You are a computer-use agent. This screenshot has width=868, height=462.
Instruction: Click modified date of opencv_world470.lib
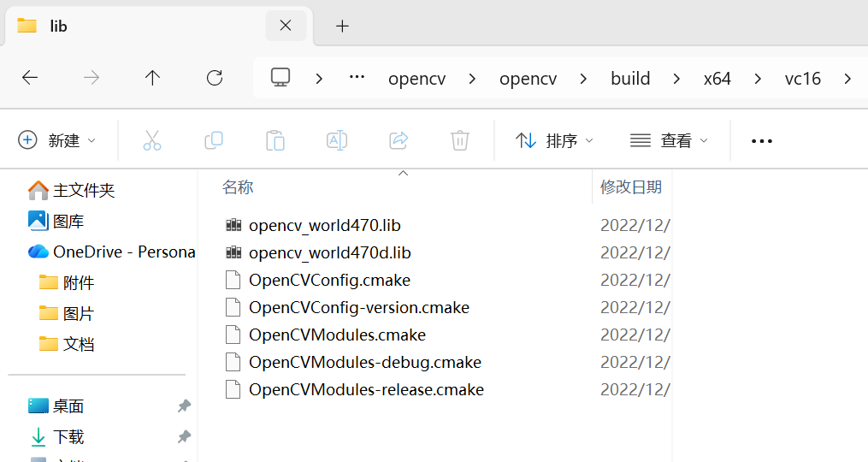(x=635, y=226)
